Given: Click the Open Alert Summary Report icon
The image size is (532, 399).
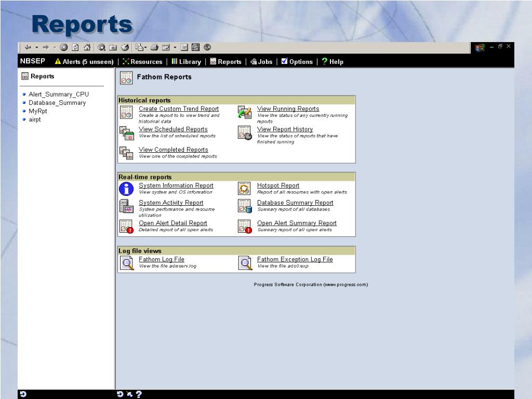Looking at the screenshot, I should 245,227.
